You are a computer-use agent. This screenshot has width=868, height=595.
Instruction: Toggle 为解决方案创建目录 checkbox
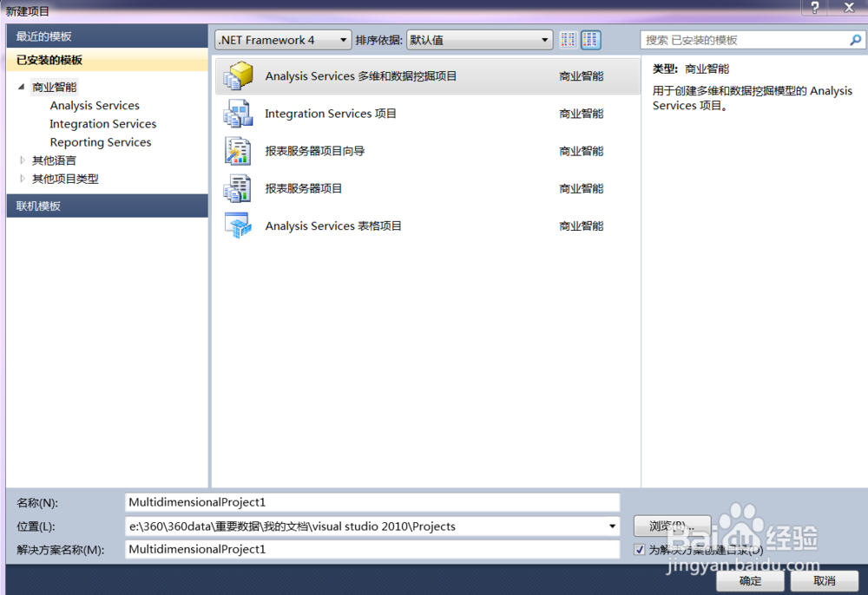640,550
